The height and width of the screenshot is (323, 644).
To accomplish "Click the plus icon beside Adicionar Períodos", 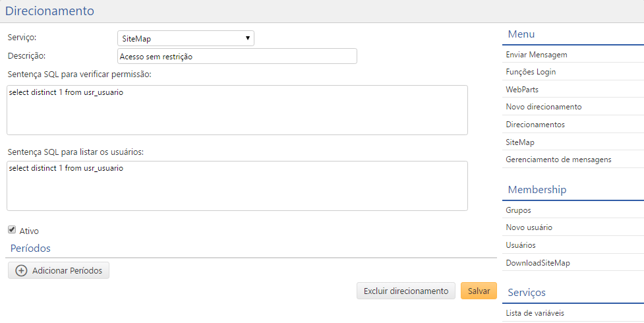I will 21,271.
